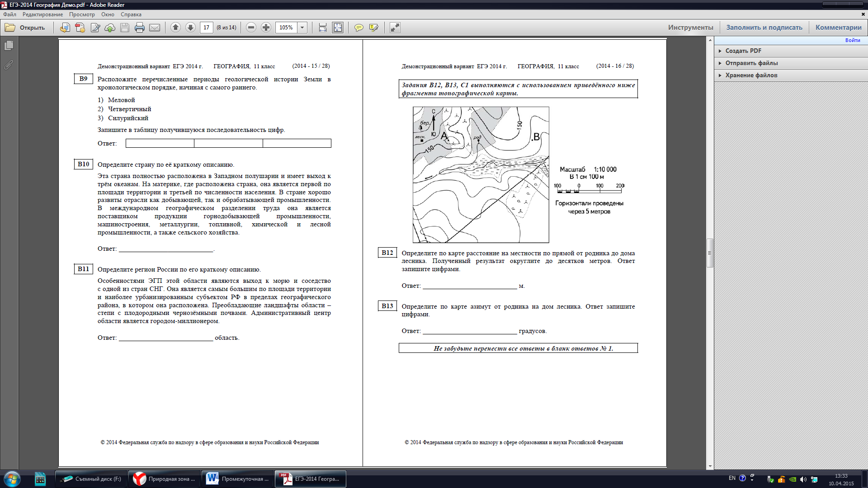Image resolution: width=868 pixels, height=488 pixels.
Task: Open the Окно menu
Action: [108, 14]
